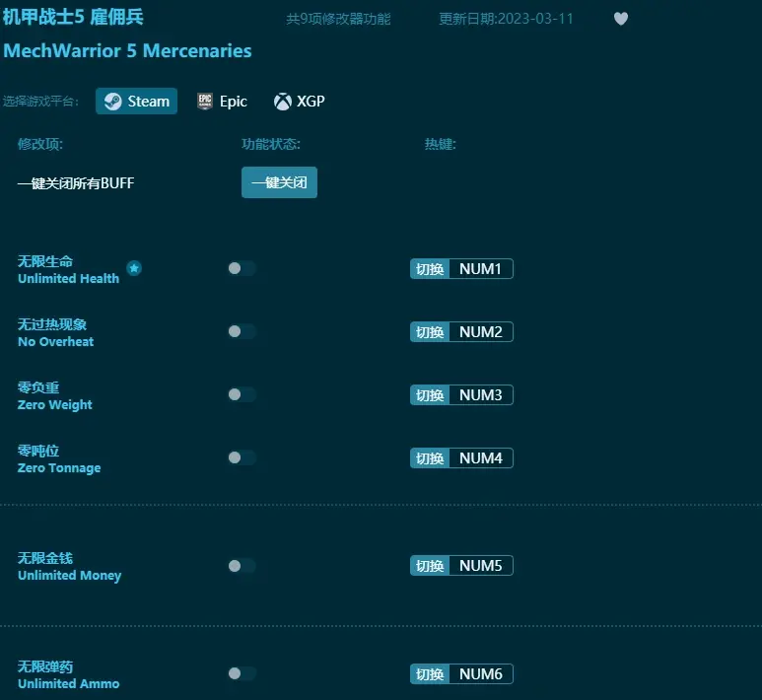Click the MechWarrior 5 Mercenaries title
Screen dimensions: 762x700
pos(127,51)
